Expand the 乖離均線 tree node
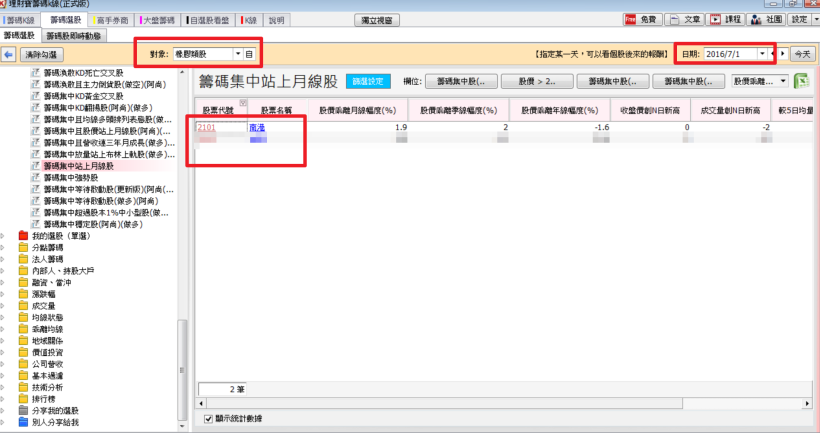This screenshot has width=820, height=433. click(3, 329)
